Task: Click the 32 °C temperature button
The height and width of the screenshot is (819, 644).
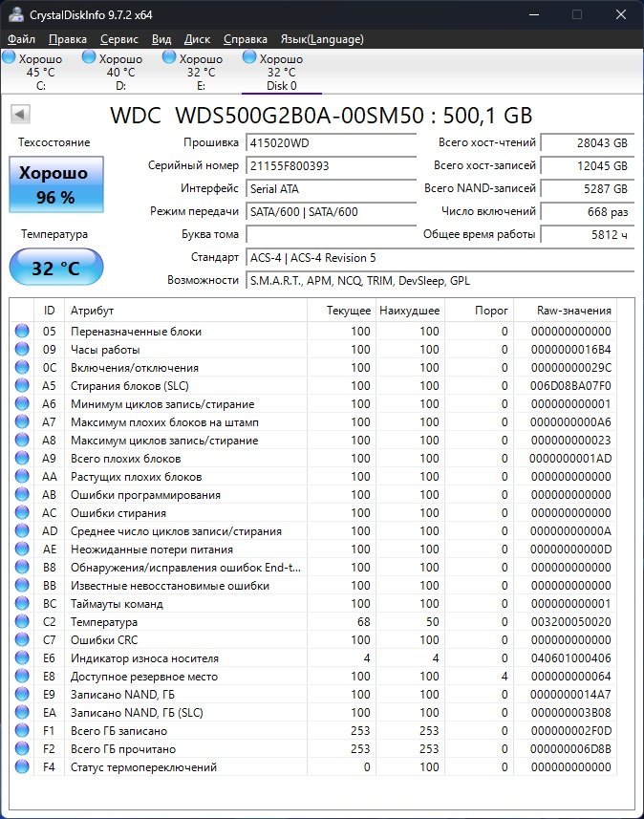Action: click(x=54, y=268)
